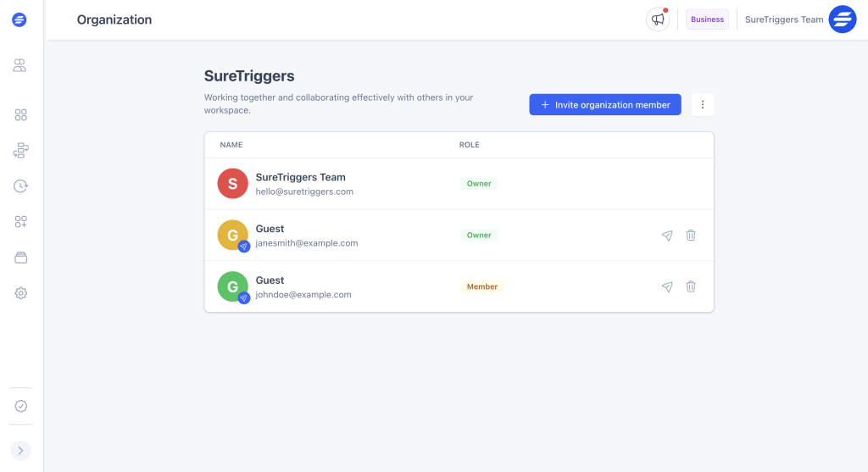Click the Business plan badge
868x472 pixels.
point(707,19)
